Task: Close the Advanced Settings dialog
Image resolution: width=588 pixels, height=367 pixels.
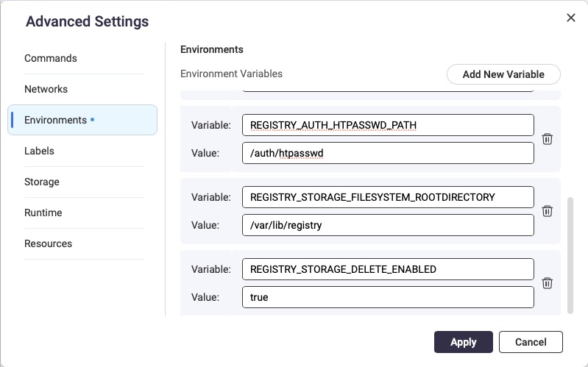Action: point(570,18)
